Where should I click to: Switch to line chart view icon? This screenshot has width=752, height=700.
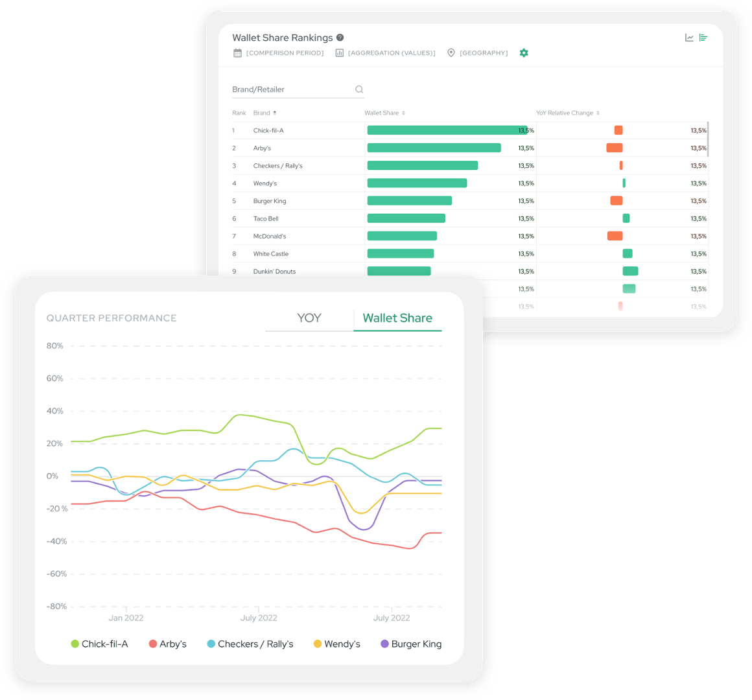(689, 38)
